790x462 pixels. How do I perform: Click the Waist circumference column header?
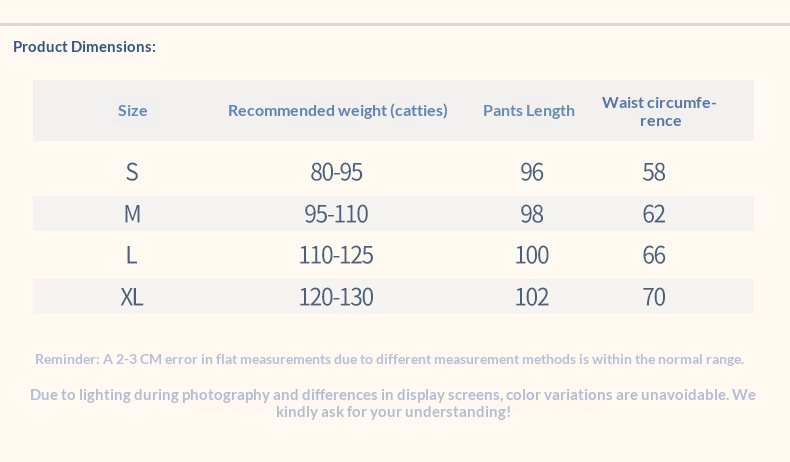659,111
